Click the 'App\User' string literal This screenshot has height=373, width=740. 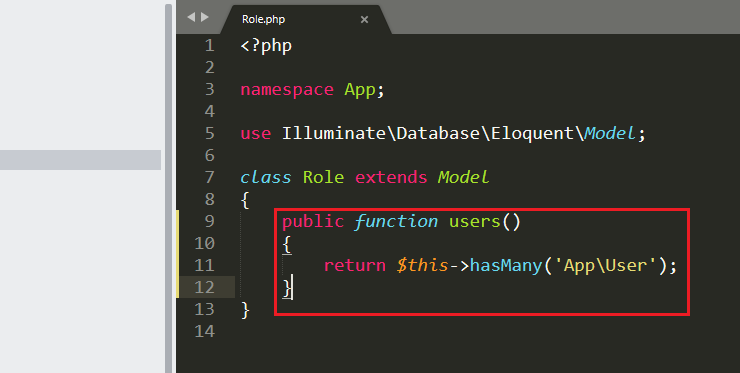(605, 265)
